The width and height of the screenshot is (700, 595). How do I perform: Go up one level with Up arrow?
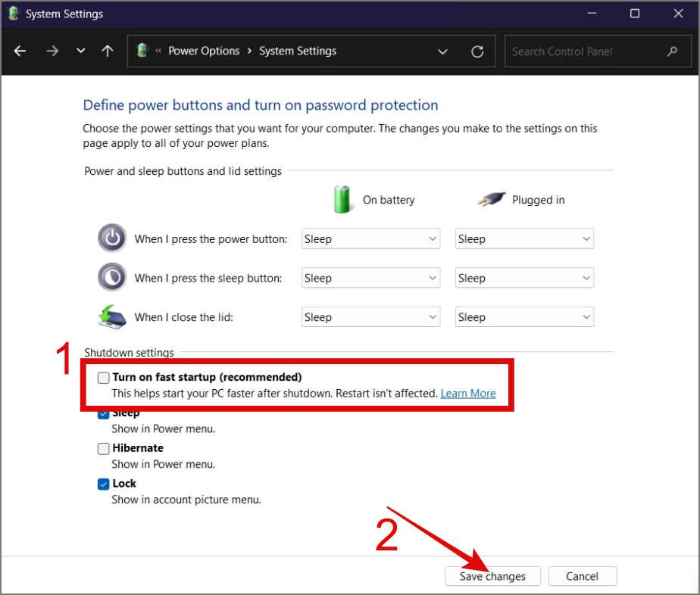coord(108,51)
